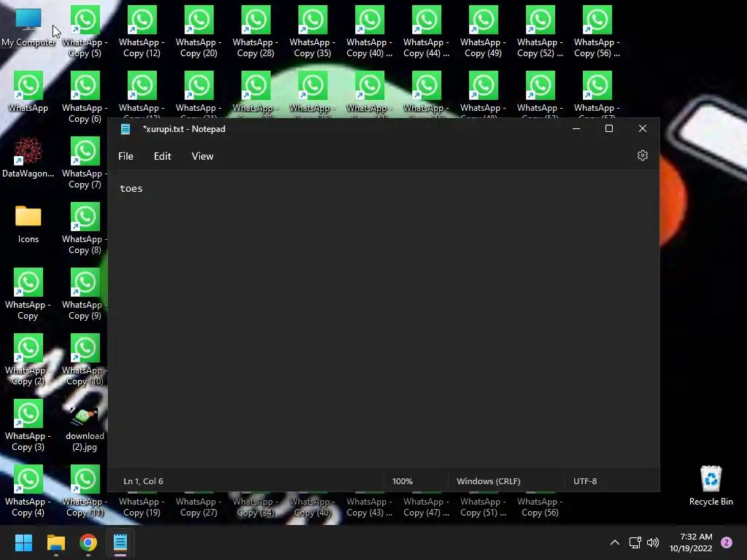Select the WhatsApp - Copy (7) shortcut
The height and width of the screenshot is (560, 747).
click(x=85, y=163)
